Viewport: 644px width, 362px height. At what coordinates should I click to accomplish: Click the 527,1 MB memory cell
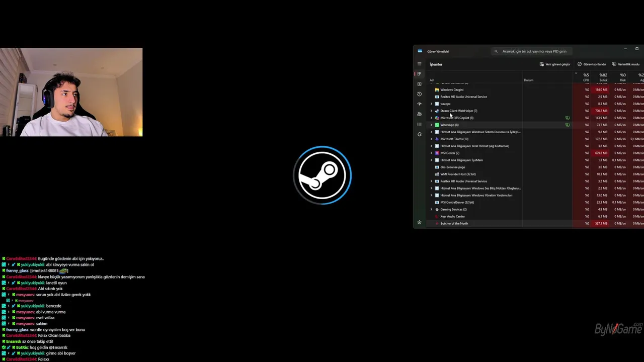point(601,223)
